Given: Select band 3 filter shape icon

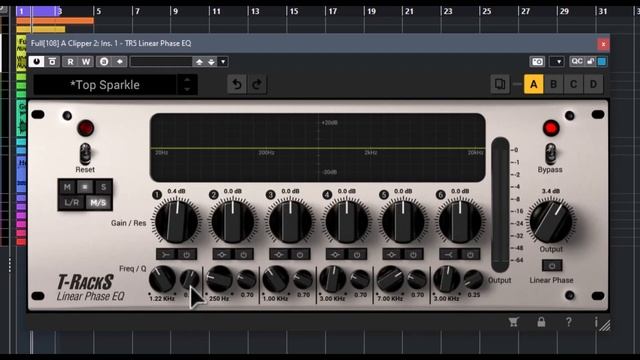Looking at the screenshot, I should (279, 255).
